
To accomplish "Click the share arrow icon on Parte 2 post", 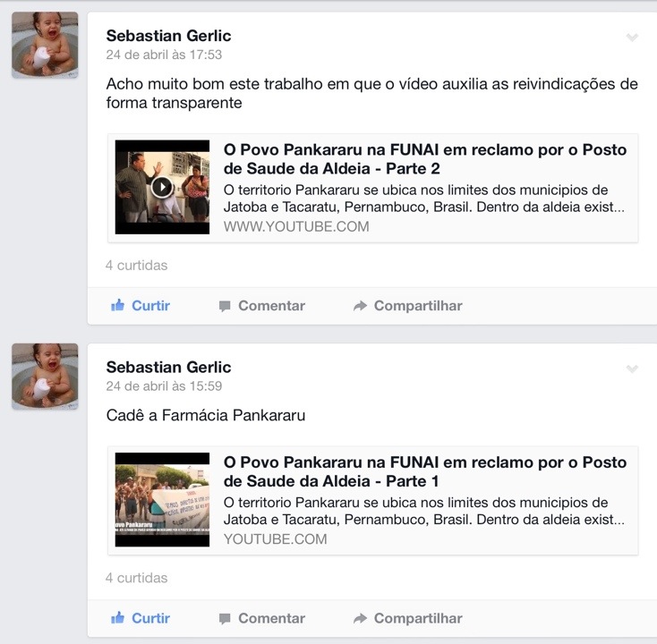I will (x=360, y=306).
